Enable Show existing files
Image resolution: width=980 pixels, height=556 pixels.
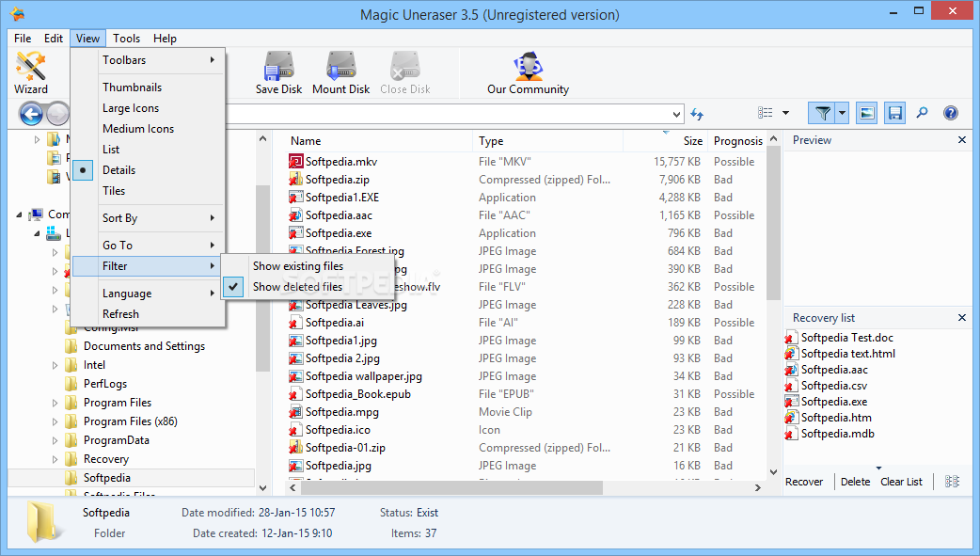(x=308, y=266)
